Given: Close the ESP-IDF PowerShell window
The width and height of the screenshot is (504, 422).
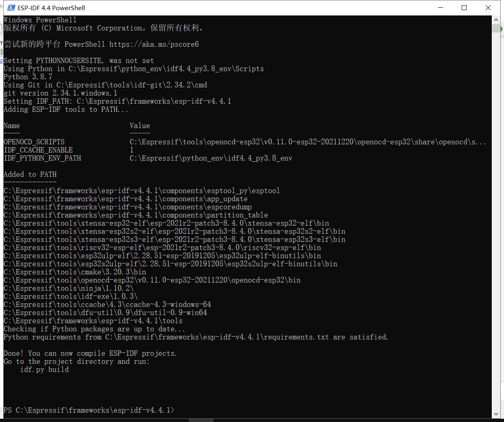Looking at the screenshot, I should pos(488,8).
